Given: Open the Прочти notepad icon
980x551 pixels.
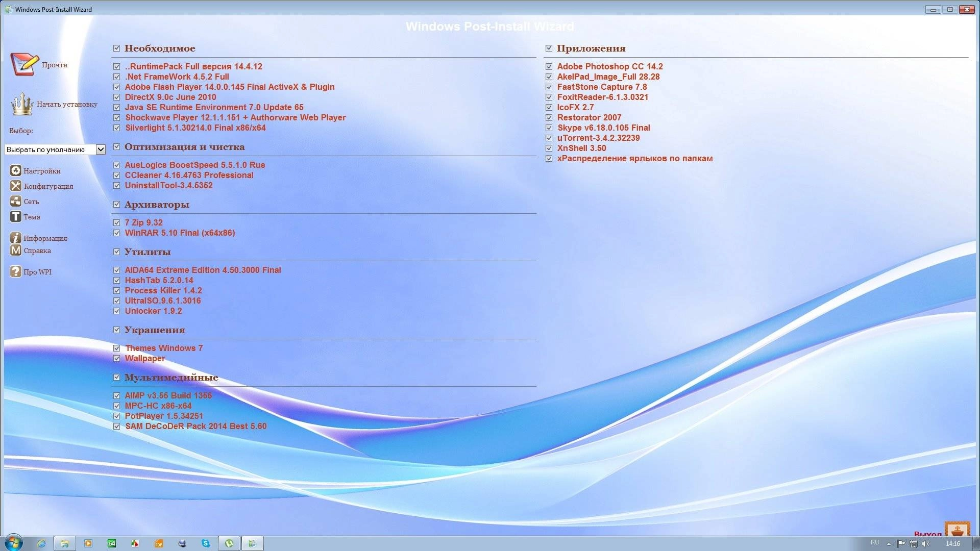Looking at the screenshot, I should point(24,64).
